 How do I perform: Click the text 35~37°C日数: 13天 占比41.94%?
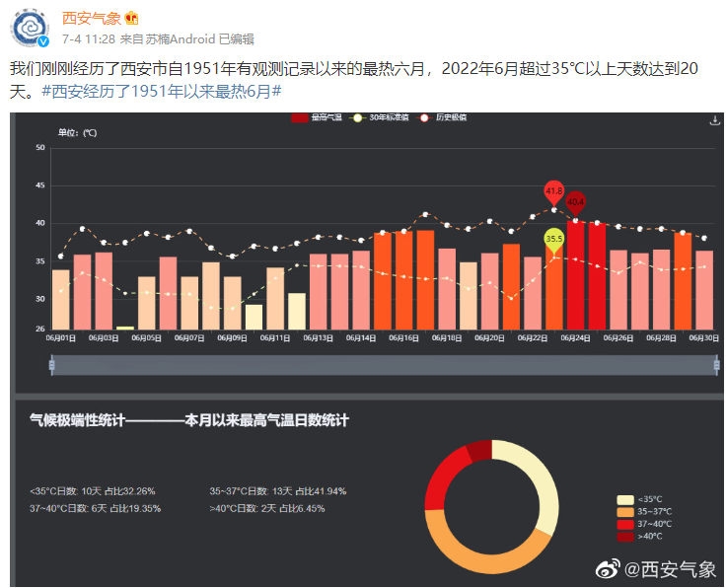coord(278,491)
